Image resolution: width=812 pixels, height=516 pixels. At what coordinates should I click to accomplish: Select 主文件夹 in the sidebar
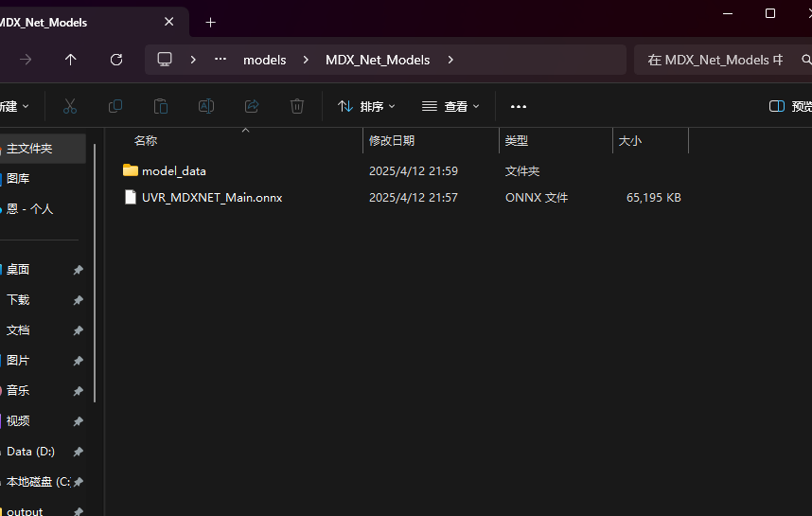tap(43, 149)
